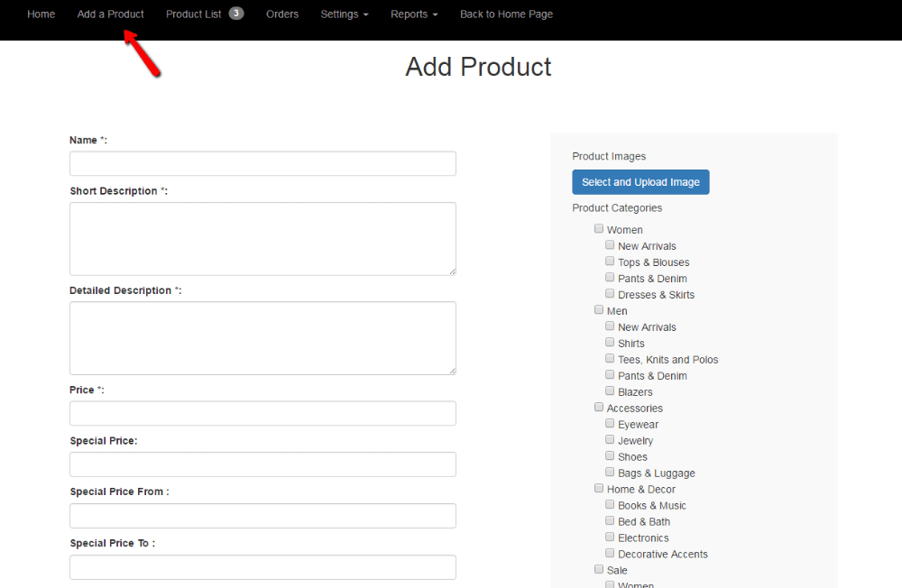Click the Detailed Description textarea resize grip

coord(451,370)
